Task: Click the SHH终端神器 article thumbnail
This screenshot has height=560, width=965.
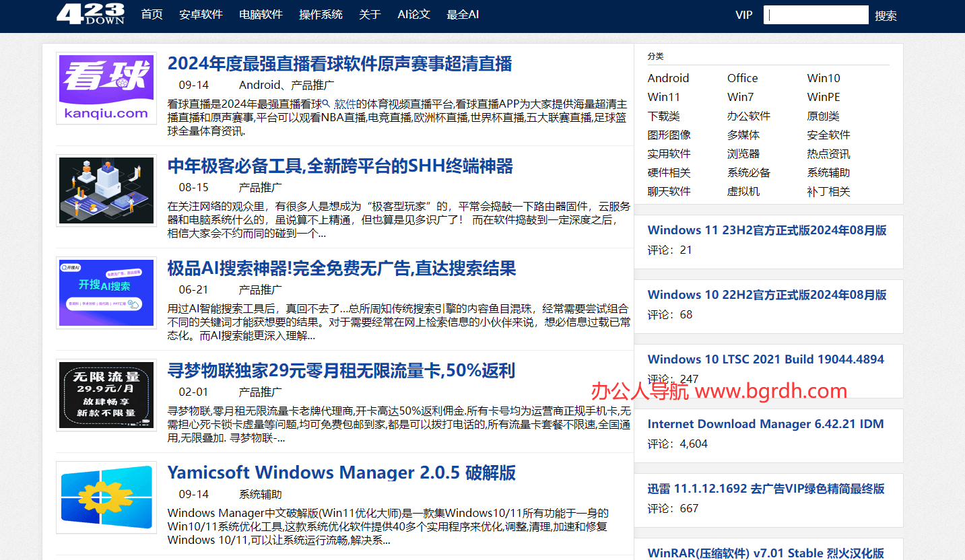Action: coord(105,190)
